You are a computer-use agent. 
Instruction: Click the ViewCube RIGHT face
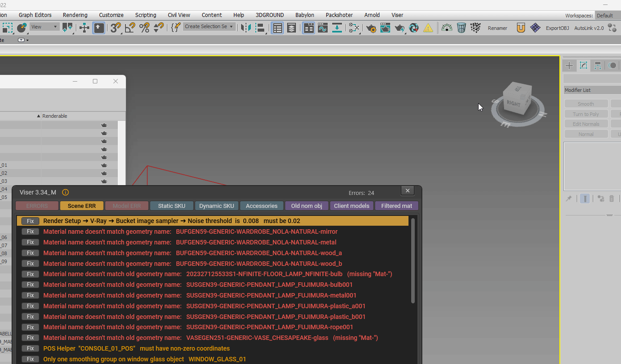tap(513, 103)
